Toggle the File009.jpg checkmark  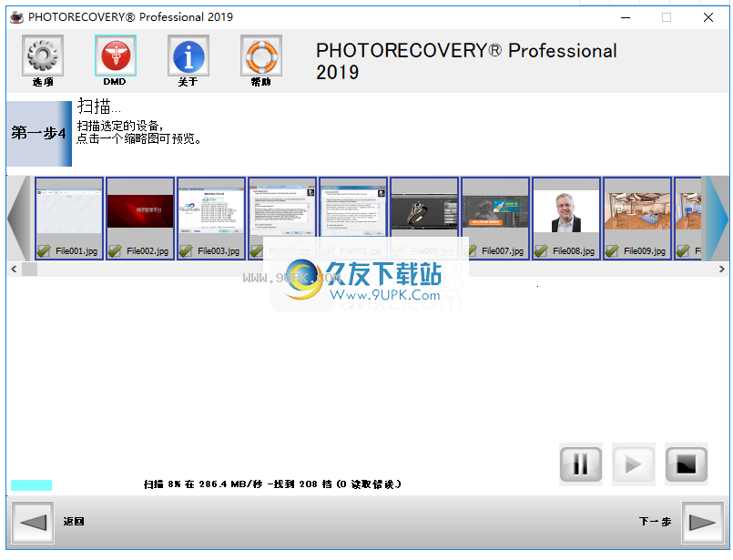(x=612, y=251)
